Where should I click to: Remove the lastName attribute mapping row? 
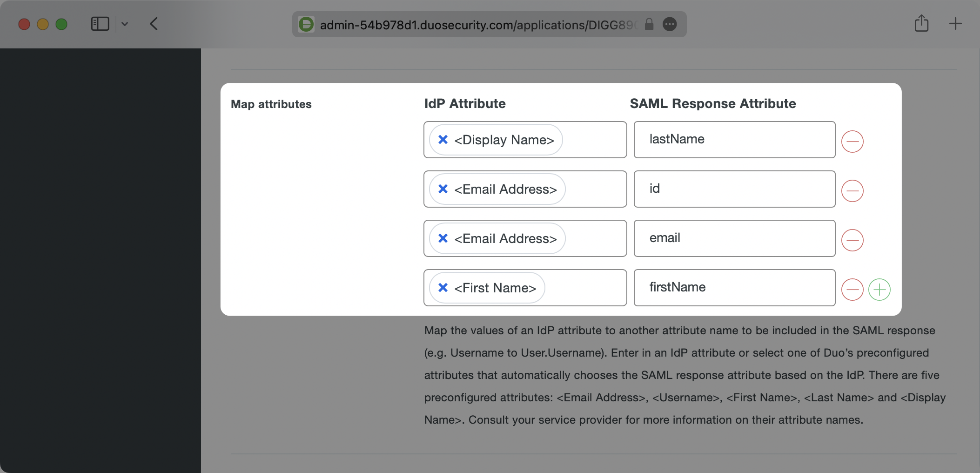(x=852, y=142)
